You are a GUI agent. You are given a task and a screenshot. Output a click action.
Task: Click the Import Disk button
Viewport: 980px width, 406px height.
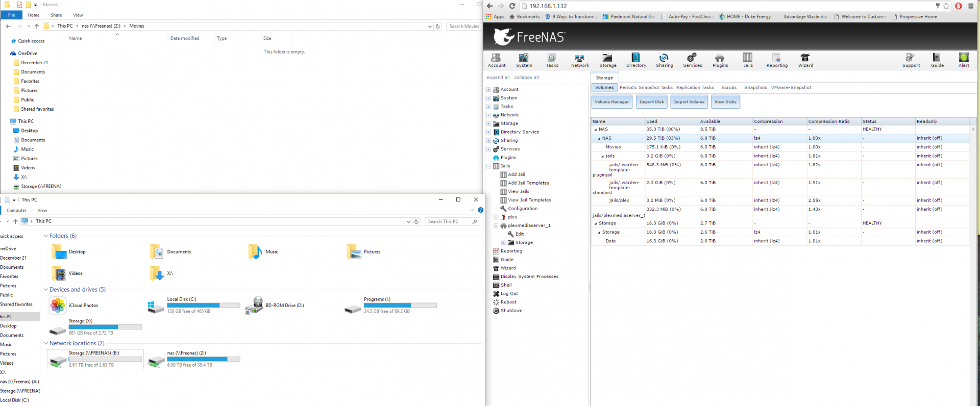point(651,102)
